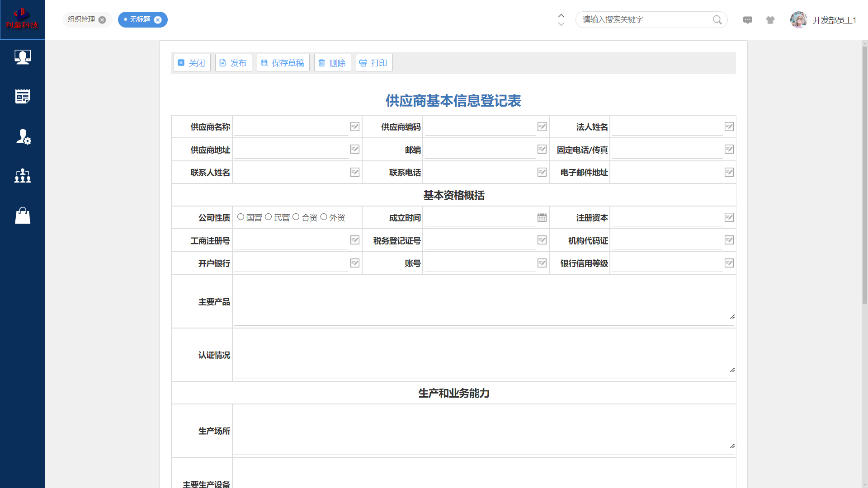Image resolution: width=868 pixels, height=488 pixels.
Task: Focus the 成立时间 date input field
Action: click(x=480, y=218)
